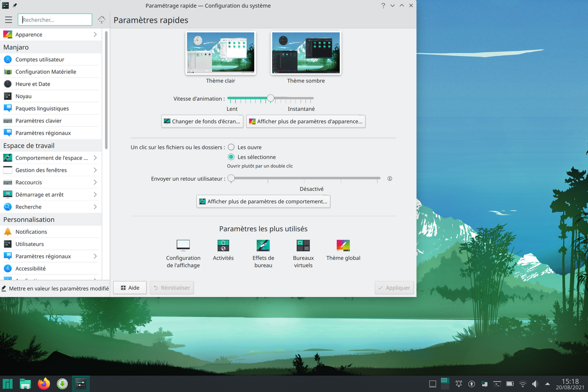Focus the Rechercher search field
Viewport: 588px width, 392px height.
[x=55, y=20]
